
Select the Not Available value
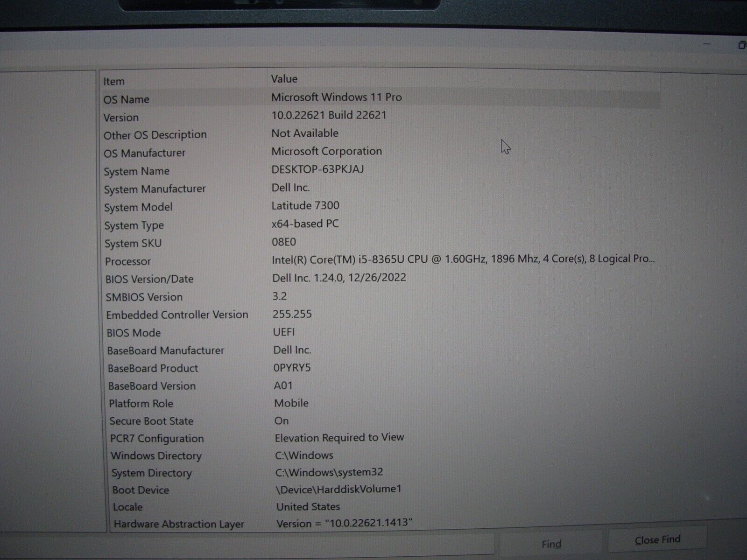(x=305, y=133)
